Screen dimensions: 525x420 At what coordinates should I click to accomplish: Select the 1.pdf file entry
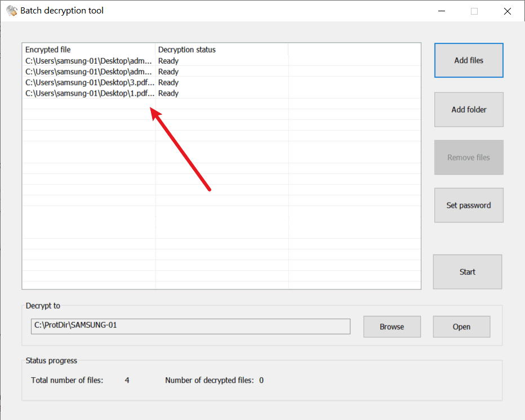(88, 93)
